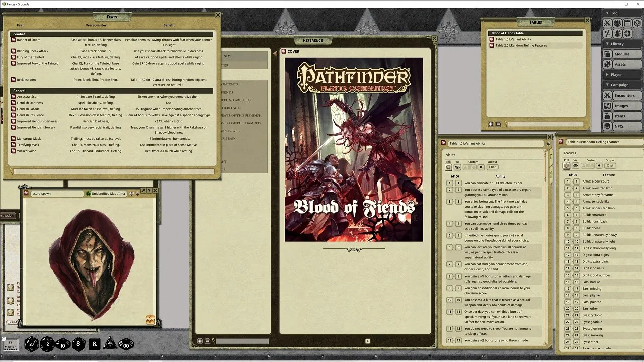This screenshot has width=644, height=362.
Task: Click the Images map icon
Action: pyautogui.click(x=608, y=106)
